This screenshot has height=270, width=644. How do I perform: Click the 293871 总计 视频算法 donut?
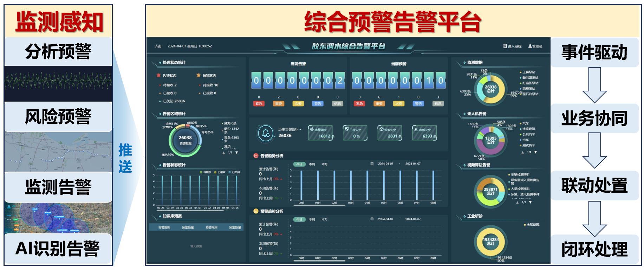click(490, 191)
